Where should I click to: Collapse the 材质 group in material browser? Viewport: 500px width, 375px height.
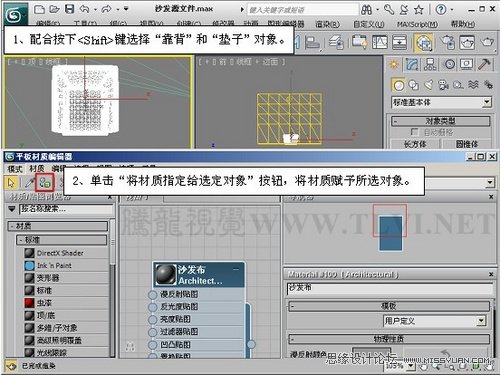click(58, 226)
